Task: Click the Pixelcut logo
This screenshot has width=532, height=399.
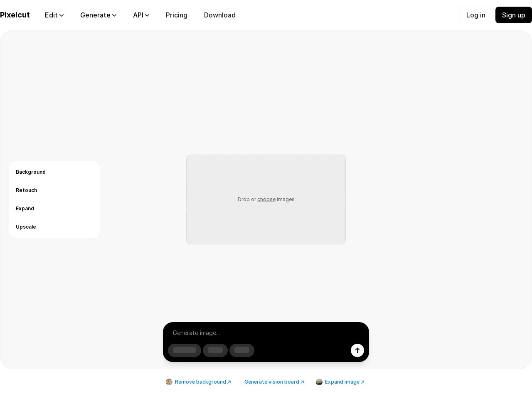Action: tap(15, 15)
